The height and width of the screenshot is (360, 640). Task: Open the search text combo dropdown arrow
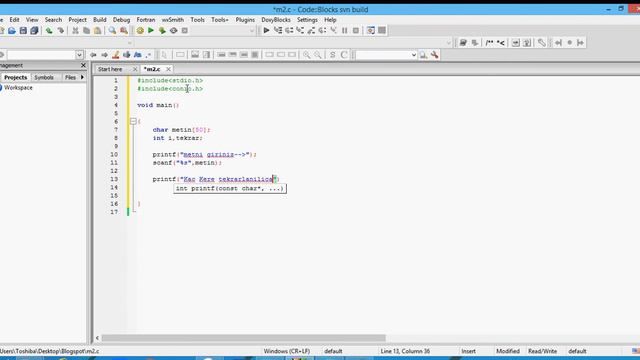(x=79, y=55)
